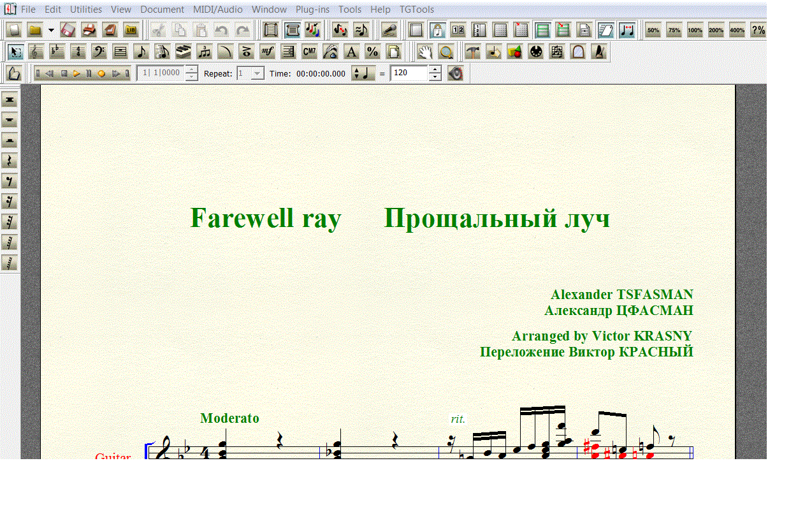The width and height of the screenshot is (812, 521).
Task: Select the Special Tools hammer icon
Action: click(472, 52)
